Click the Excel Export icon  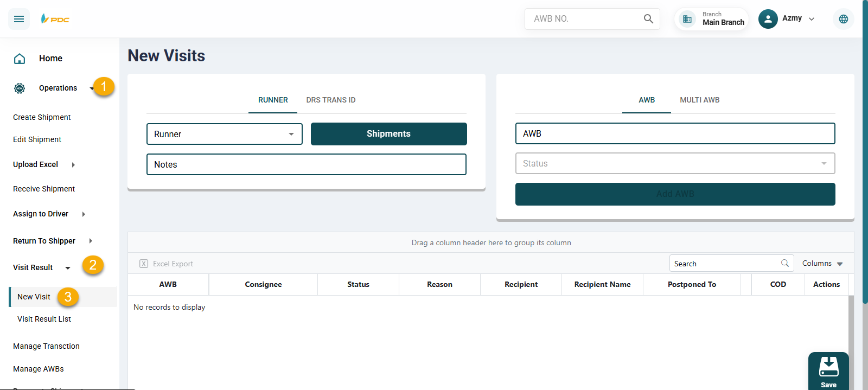(144, 264)
